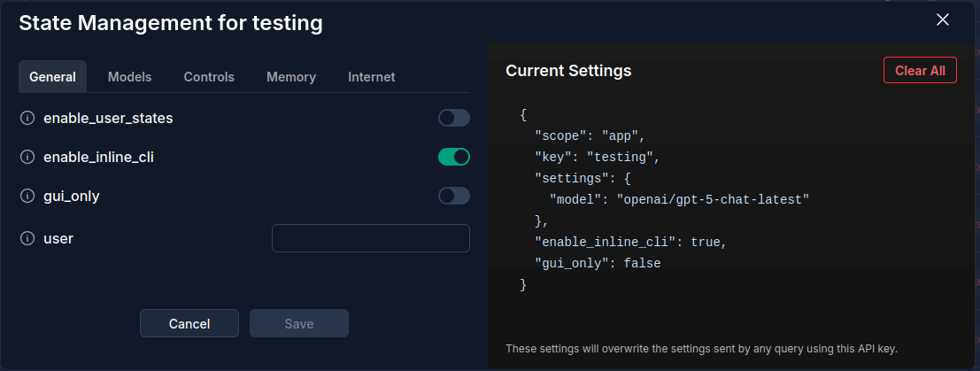Click the "model": "openai/gpt-5-chat-latest" line
This screenshot has width=980, height=371.
click(679, 199)
